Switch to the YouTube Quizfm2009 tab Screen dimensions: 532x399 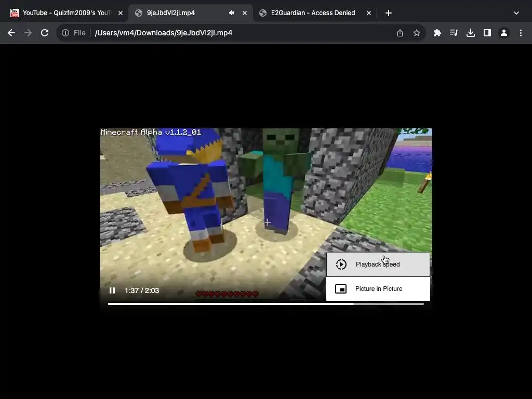(66, 13)
